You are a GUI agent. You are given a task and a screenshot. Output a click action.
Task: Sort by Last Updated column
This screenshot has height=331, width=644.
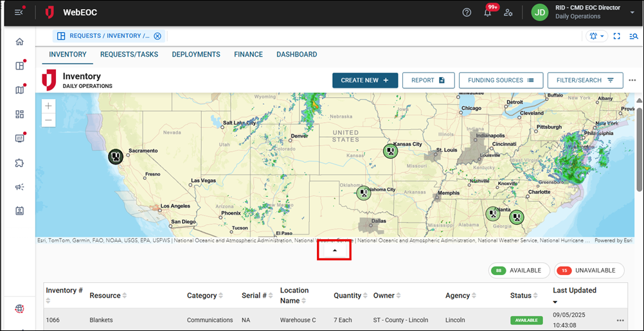click(574, 295)
